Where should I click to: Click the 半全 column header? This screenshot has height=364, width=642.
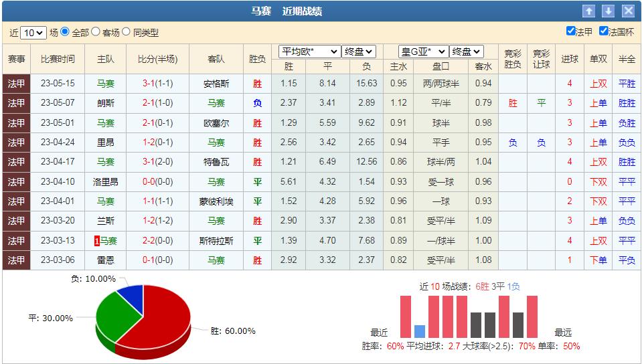[x=627, y=59]
